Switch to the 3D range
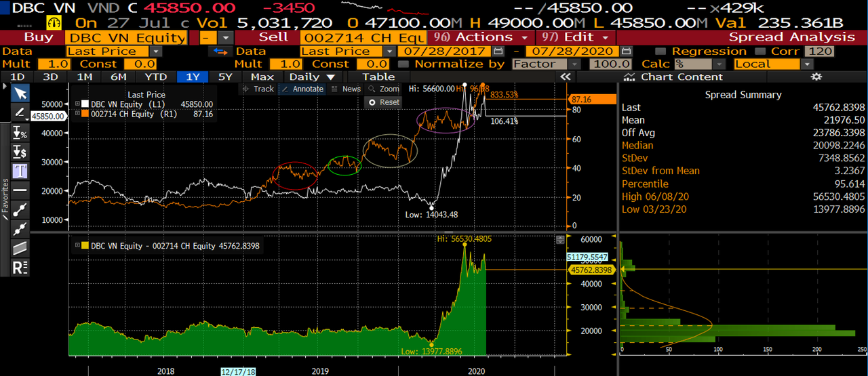 pos(50,77)
